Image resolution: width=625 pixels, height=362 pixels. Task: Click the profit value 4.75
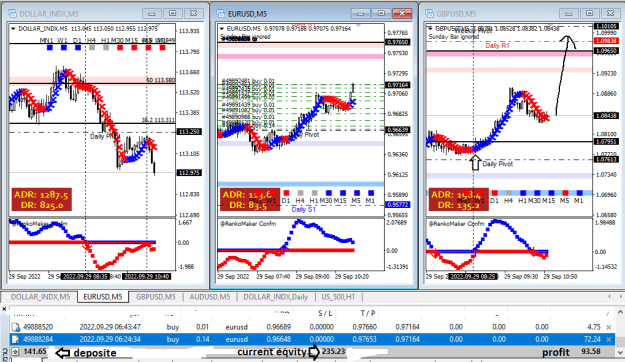tap(594, 327)
